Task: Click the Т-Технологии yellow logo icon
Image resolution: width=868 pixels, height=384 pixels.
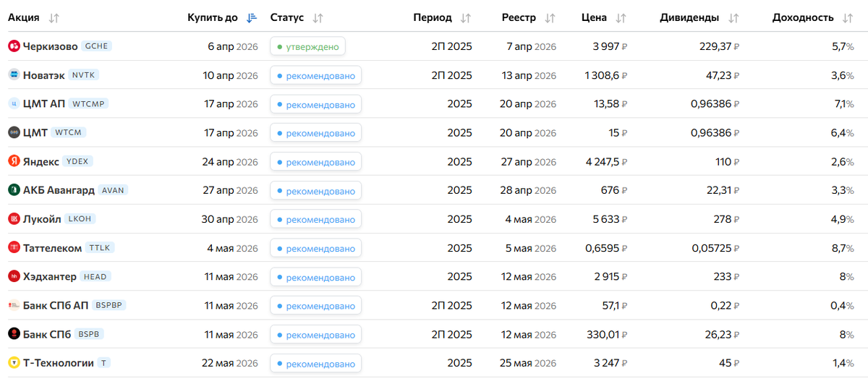Action: tap(14, 363)
